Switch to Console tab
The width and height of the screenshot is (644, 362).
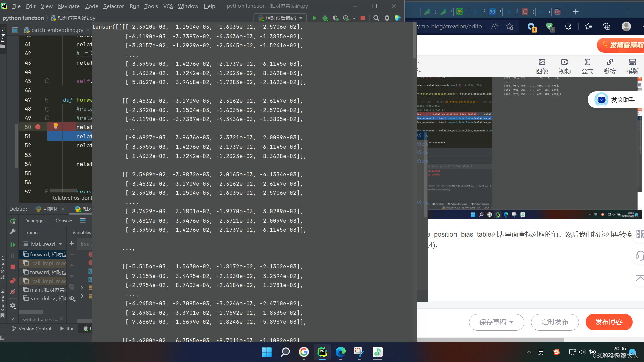point(64,221)
